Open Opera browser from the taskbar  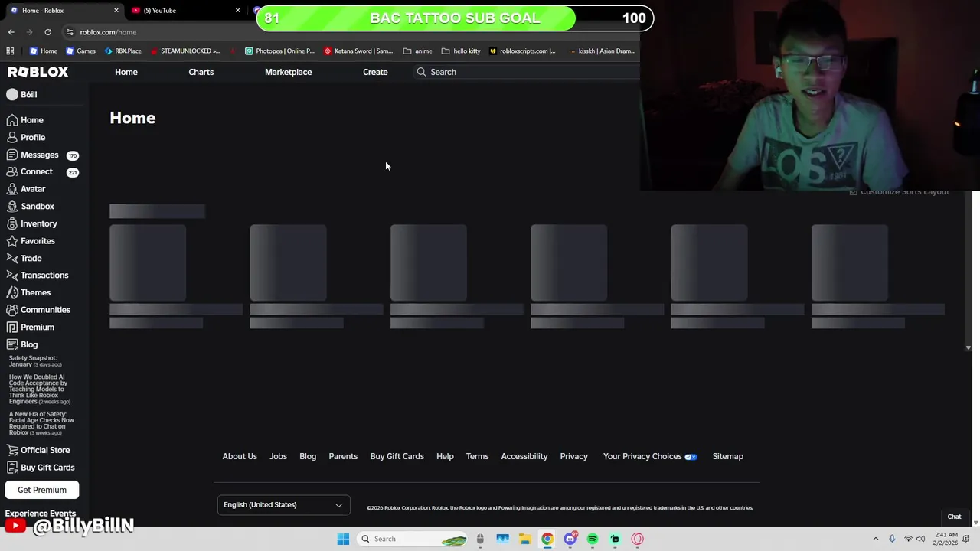point(637,539)
